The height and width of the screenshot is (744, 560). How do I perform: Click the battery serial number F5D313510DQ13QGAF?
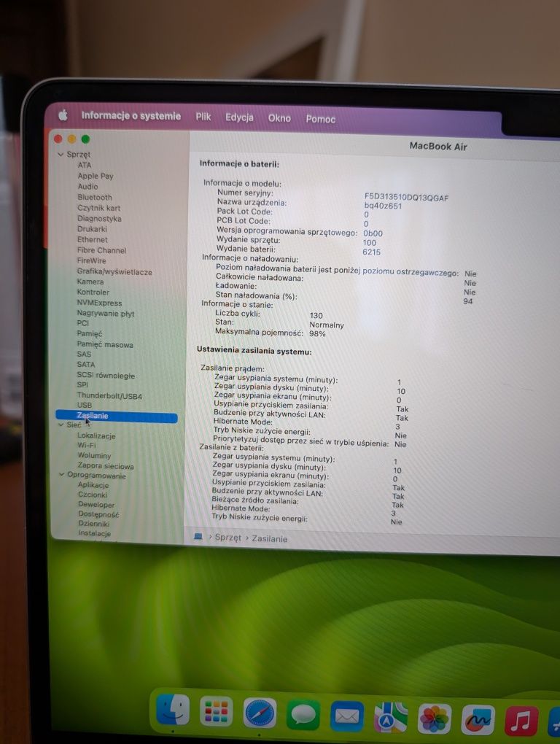[406, 198]
